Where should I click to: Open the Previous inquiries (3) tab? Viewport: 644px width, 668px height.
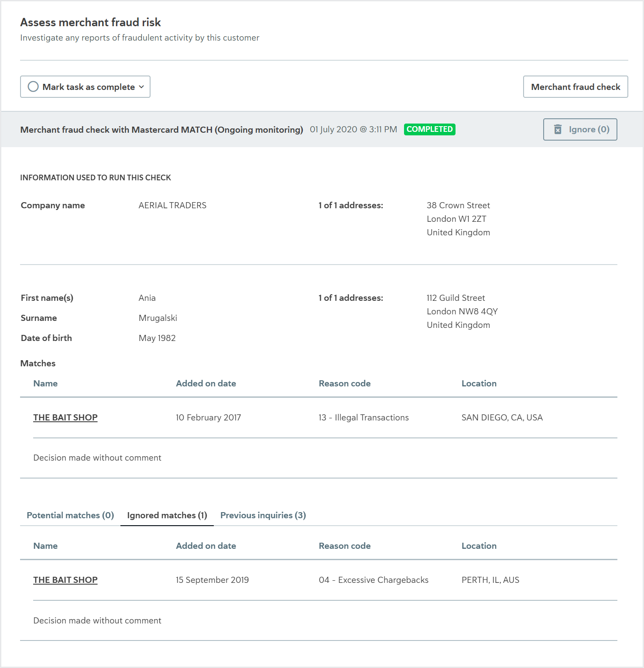click(263, 515)
